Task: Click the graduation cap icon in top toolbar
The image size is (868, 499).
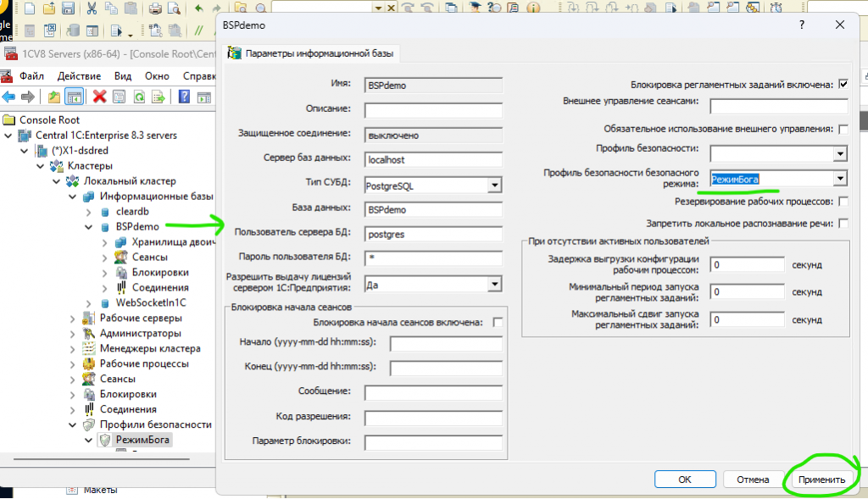Action: click(x=475, y=8)
